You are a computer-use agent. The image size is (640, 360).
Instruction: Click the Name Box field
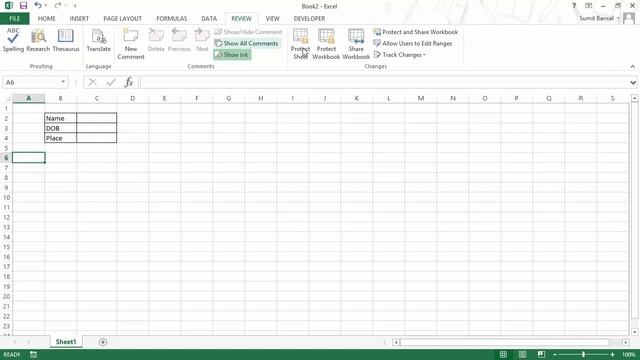pyautogui.click(x=31, y=82)
